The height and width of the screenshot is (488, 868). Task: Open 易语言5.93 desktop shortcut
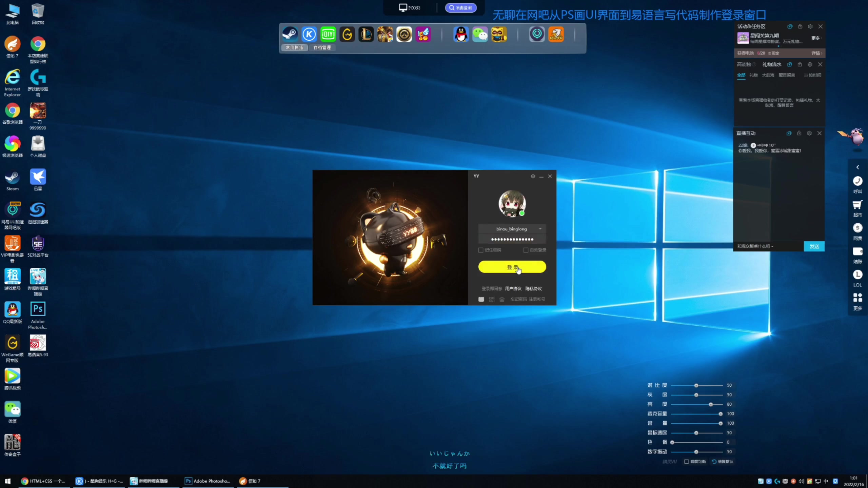point(38,345)
